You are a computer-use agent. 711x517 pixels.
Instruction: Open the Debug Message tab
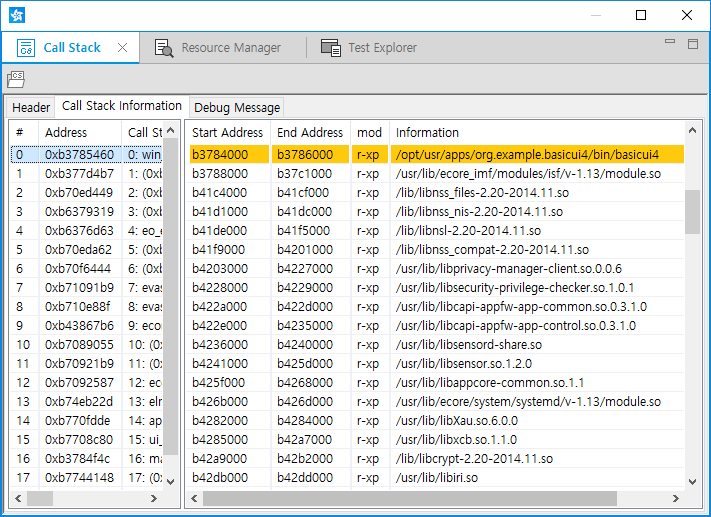(237, 107)
